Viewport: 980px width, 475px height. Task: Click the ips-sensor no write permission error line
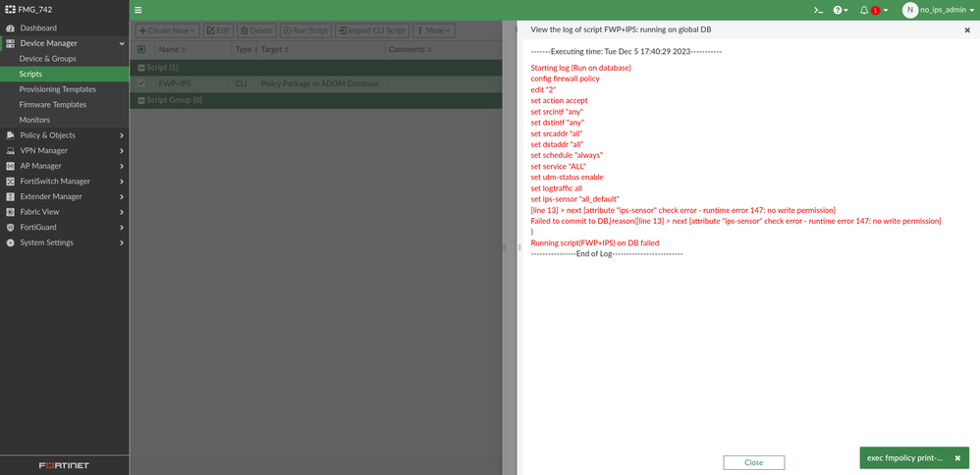(683, 210)
